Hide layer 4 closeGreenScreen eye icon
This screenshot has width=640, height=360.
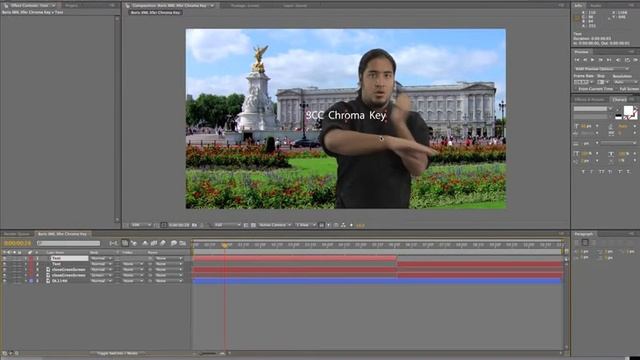[x=4, y=276]
